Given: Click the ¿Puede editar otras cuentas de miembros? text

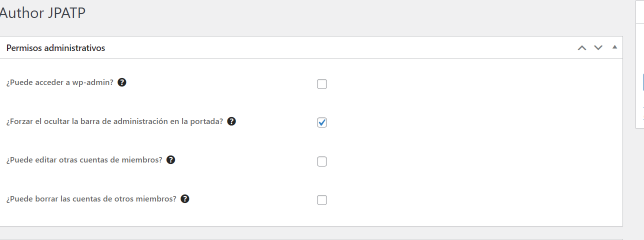Looking at the screenshot, I should coord(84,160).
